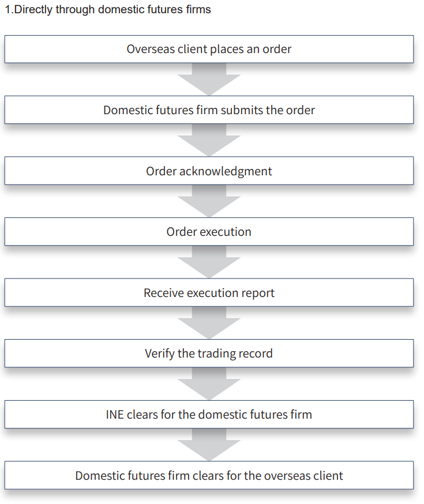424x504 pixels.
Task: Click the arrow pointing to 'Order acknowledgment'
Action: pos(209,140)
